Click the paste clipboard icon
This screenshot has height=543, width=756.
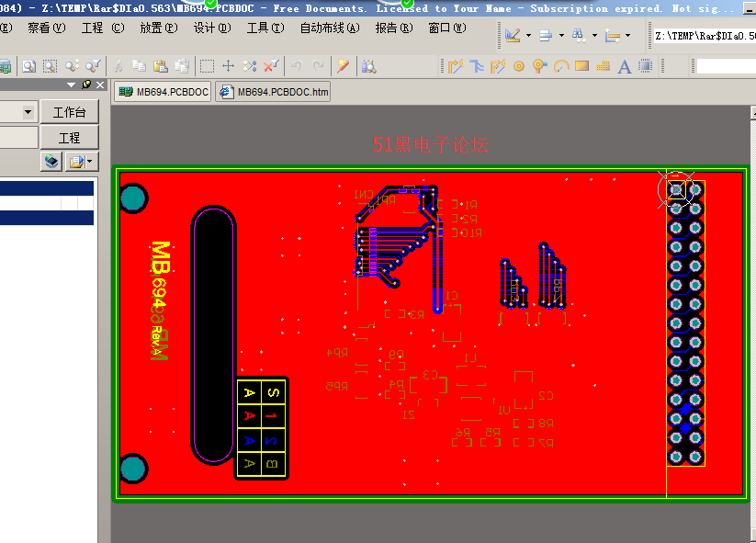(x=160, y=66)
